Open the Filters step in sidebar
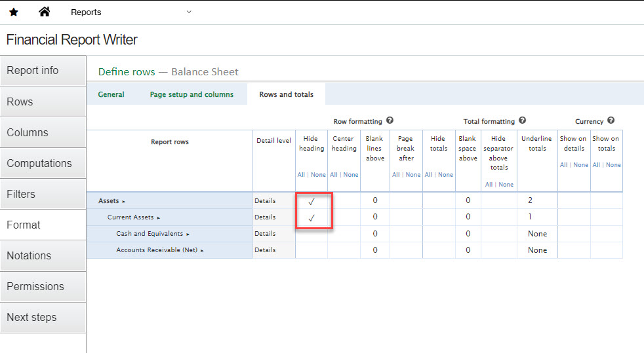 pyautogui.click(x=21, y=194)
